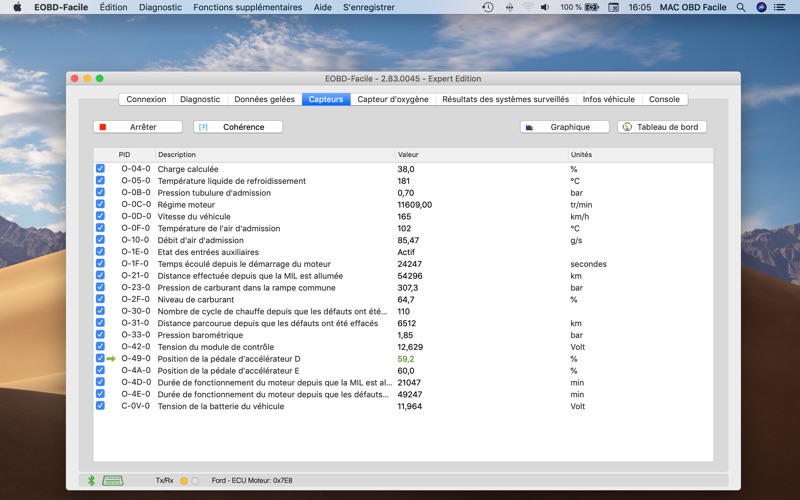Select the green value 59,2

[x=406, y=359]
